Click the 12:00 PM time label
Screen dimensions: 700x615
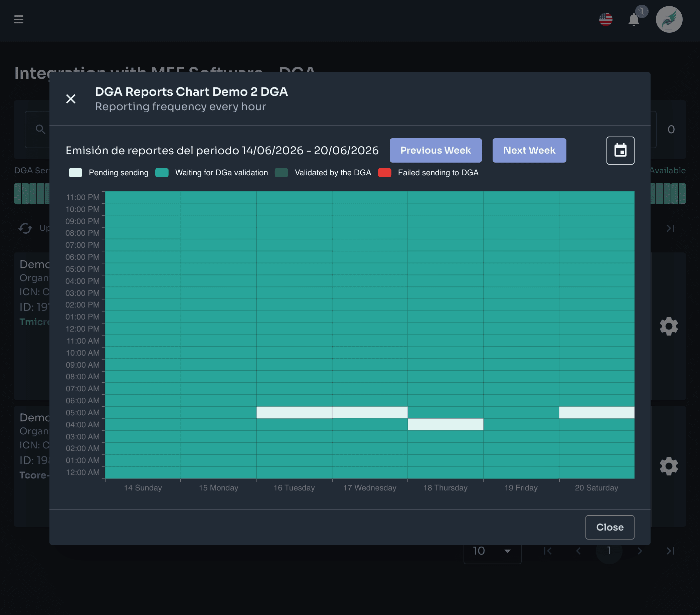(x=82, y=329)
